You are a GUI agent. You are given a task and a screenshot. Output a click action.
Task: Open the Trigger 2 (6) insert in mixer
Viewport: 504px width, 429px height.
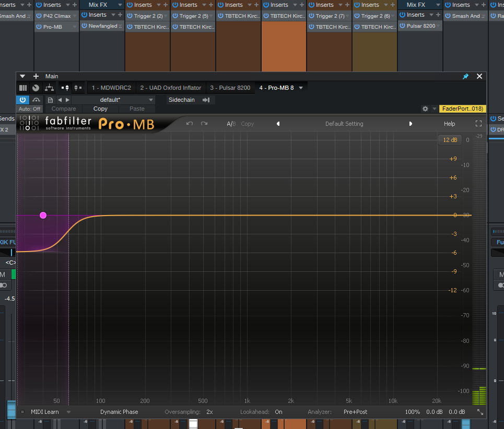point(375,16)
